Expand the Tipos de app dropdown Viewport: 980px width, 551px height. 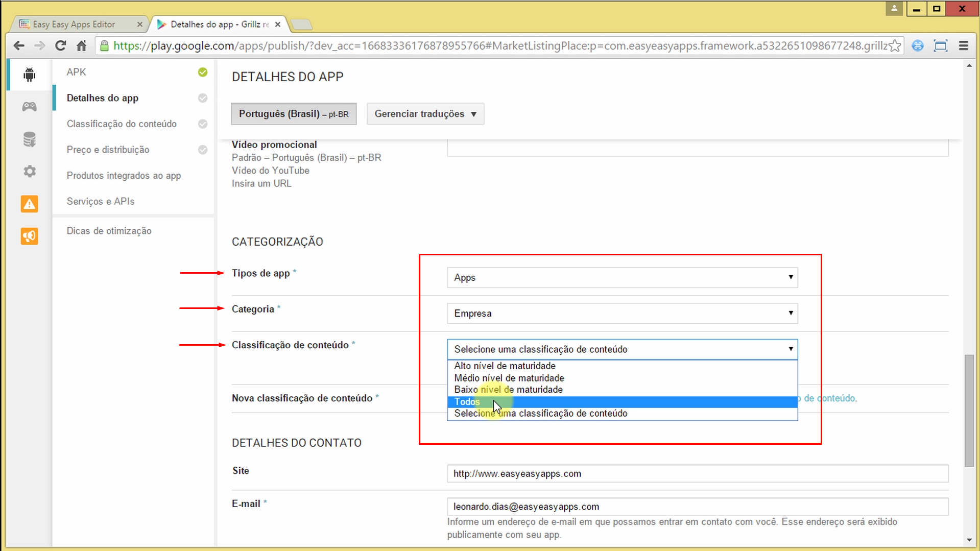(622, 277)
